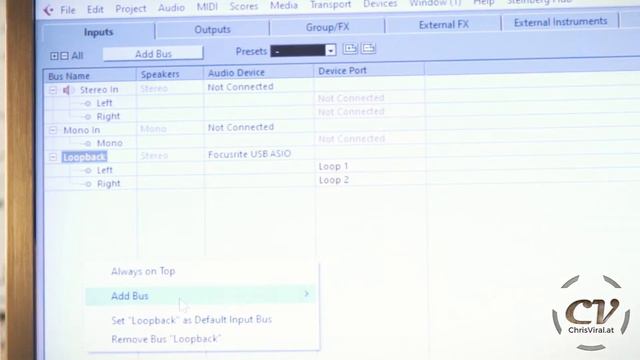Click Mono channel under Mono In

[x=109, y=143]
